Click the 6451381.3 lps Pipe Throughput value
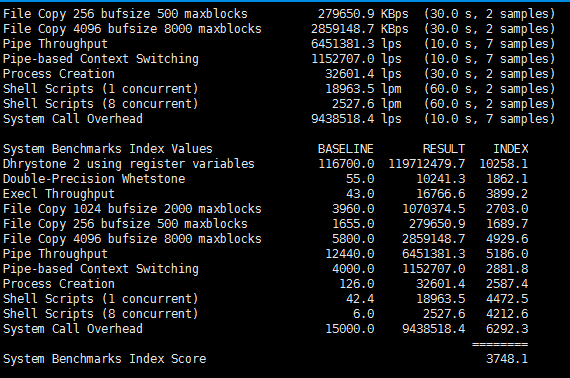This screenshot has width=570, height=378. pos(356,44)
